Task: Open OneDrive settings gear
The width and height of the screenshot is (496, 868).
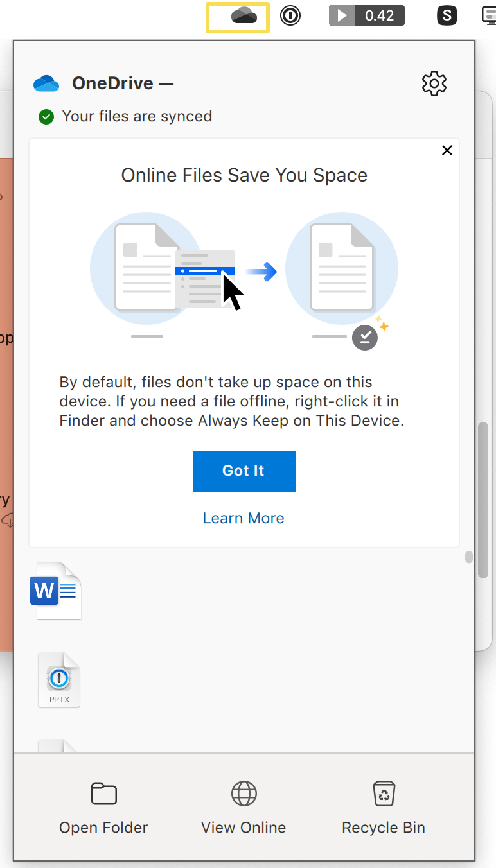Action: tap(434, 83)
